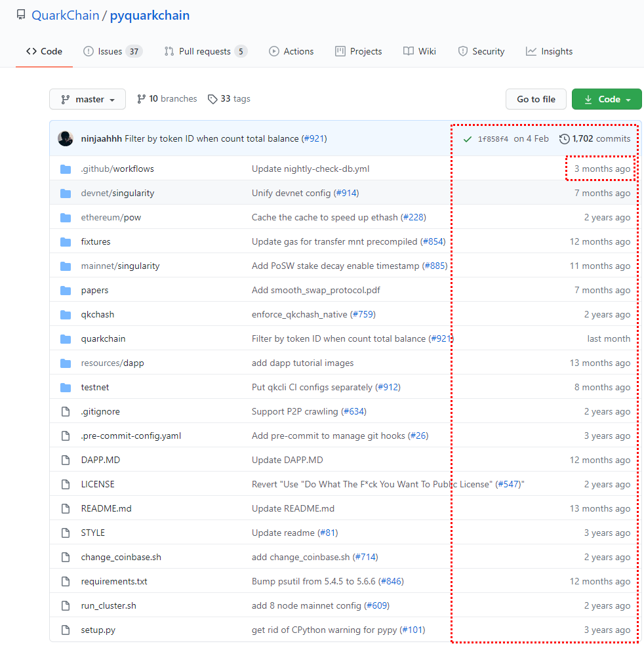The image size is (644, 650).
Task: Open the testnet folder
Action: [x=95, y=387]
